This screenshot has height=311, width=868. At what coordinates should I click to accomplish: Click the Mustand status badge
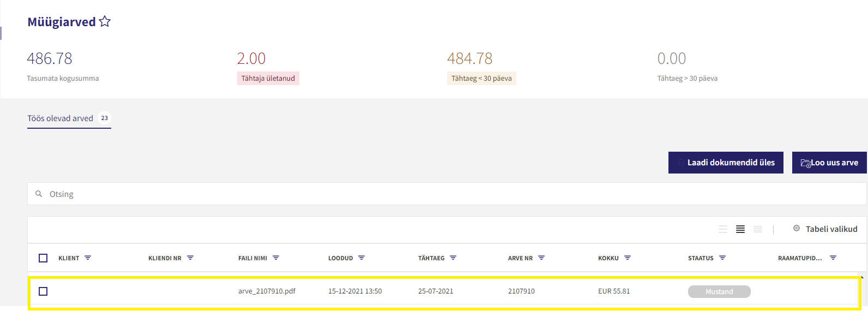tap(719, 292)
